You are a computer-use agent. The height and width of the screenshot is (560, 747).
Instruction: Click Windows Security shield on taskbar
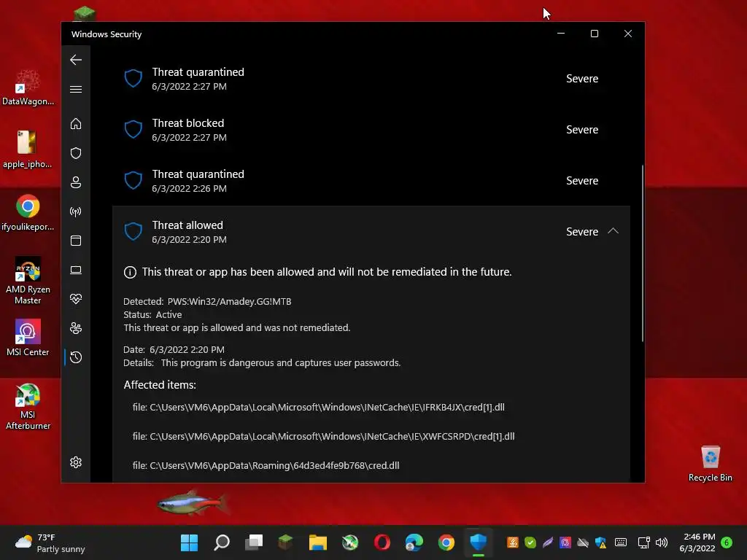(479, 542)
